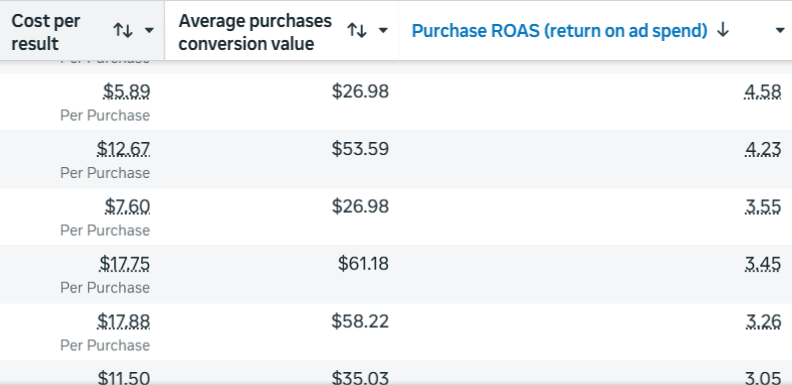792x385 pixels.
Task: Click the 4.58 ROAS value
Action: tap(763, 91)
